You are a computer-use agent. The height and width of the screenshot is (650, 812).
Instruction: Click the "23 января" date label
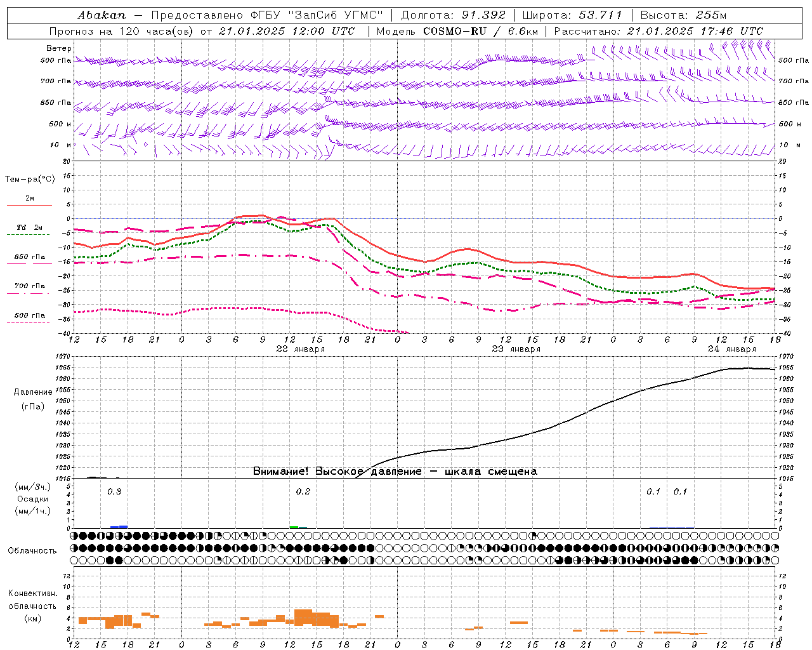click(516, 349)
